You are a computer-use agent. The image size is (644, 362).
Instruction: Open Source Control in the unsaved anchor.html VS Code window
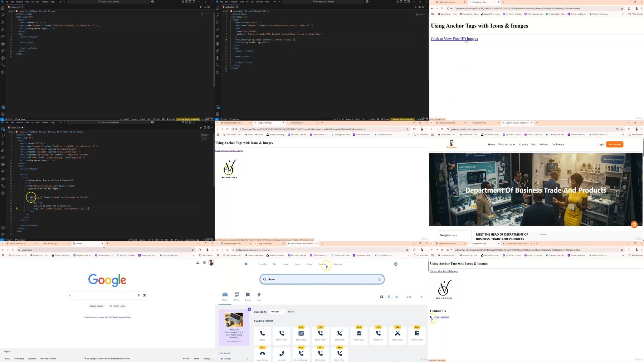coord(3,143)
